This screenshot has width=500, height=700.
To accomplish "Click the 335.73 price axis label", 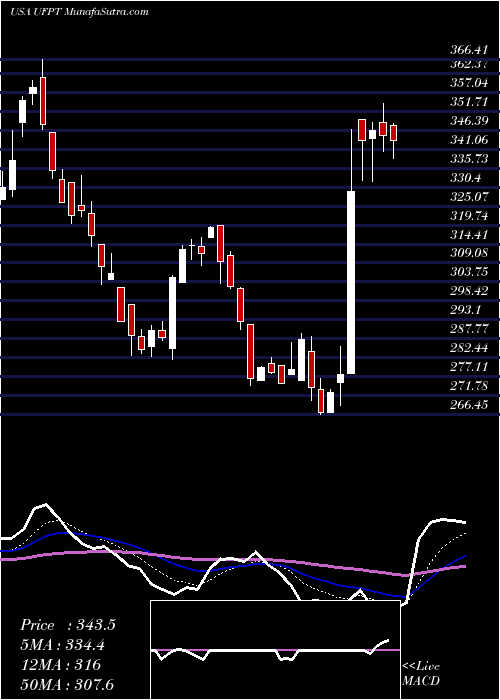I will click(x=469, y=158).
